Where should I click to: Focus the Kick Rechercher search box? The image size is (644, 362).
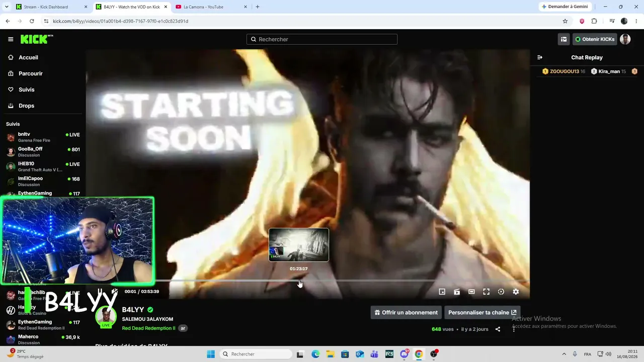322,39
